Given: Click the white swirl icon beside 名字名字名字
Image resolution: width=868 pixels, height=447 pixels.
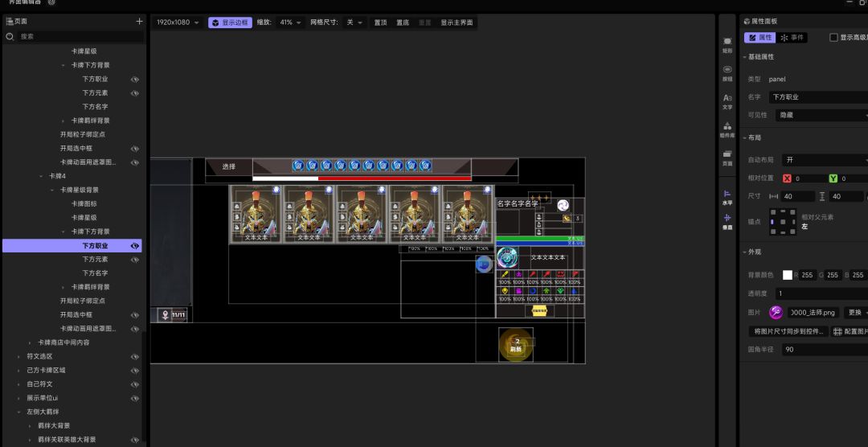Looking at the screenshot, I should (x=563, y=205).
